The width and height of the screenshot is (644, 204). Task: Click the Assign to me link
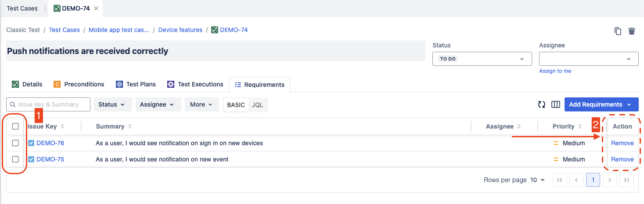[x=555, y=71]
